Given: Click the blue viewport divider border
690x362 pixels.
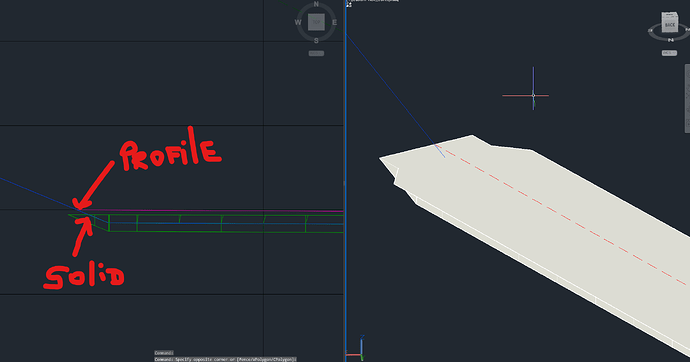Looking at the screenshot, I should point(346,181).
